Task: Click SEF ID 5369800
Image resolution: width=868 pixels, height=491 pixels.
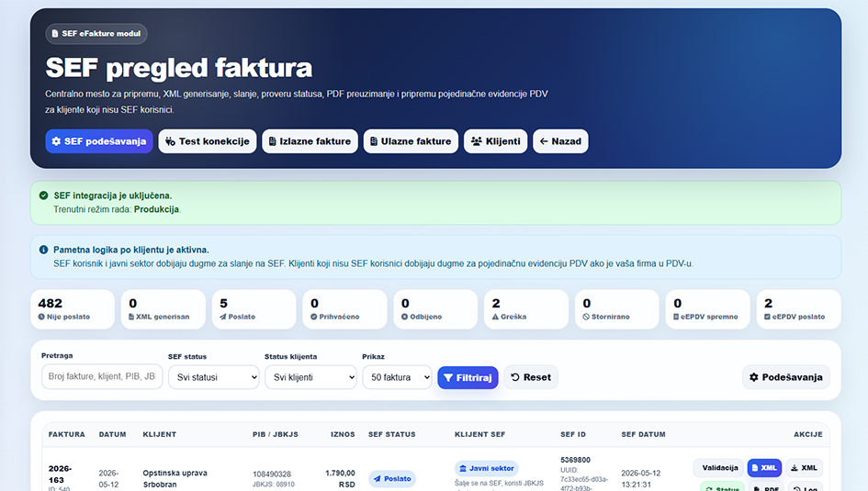Action: (x=575, y=460)
